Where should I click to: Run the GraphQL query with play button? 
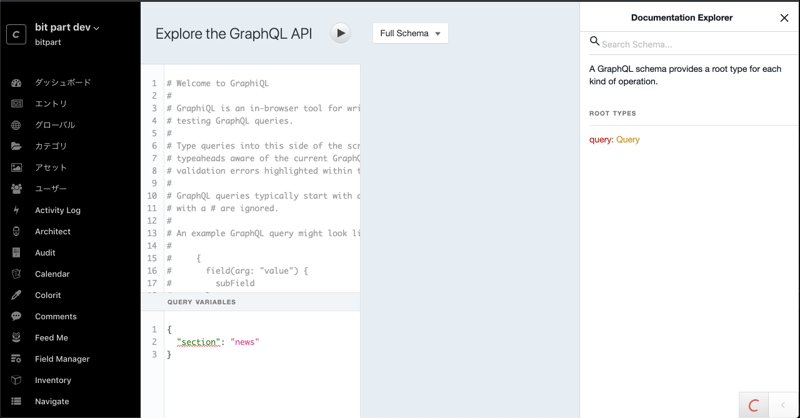click(340, 33)
